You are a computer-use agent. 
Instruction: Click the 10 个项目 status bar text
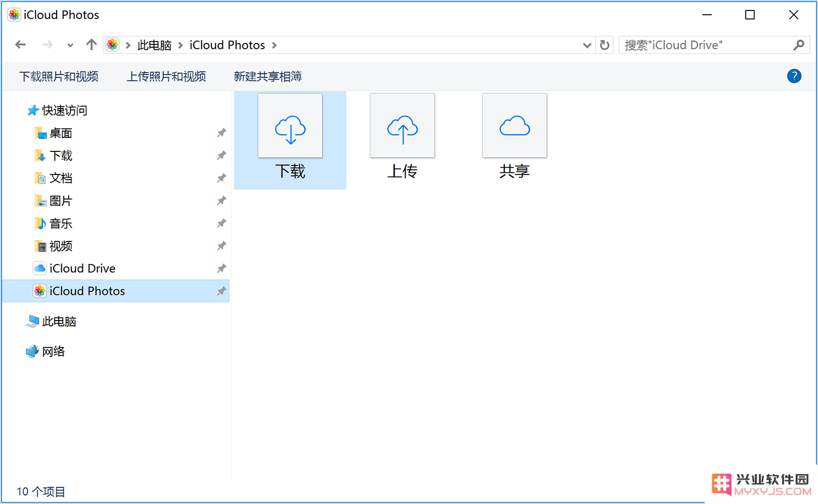pos(41,491)
